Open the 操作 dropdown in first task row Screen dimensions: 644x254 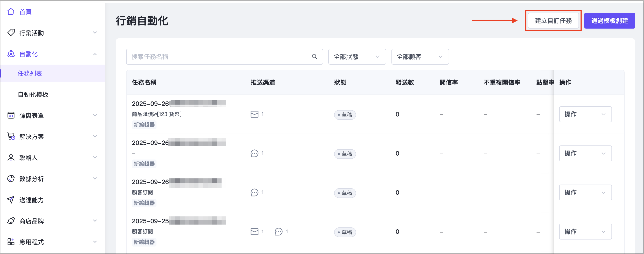585,114
